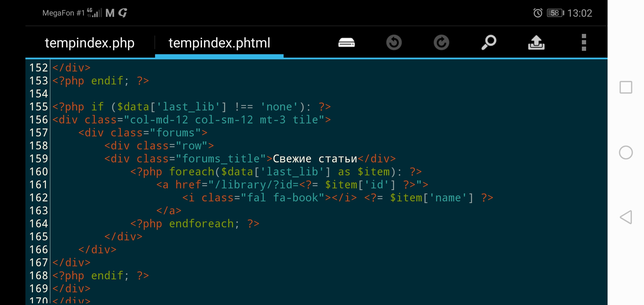Viewport: 644px width, 305px height.
Task: Open the three-dot overflow menu
Action: (584, 43)
